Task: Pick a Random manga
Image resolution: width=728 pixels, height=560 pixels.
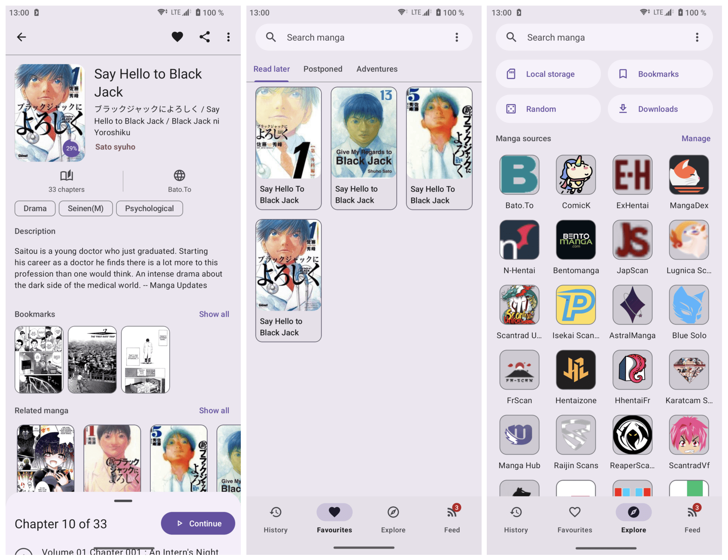Action: (548, 109)
